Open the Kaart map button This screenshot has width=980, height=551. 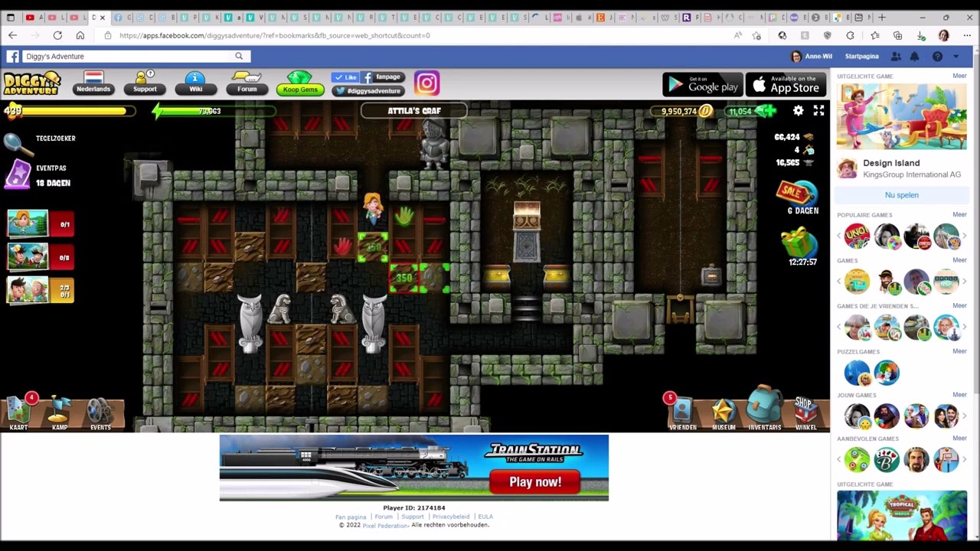pyautogui.click(x=19, y=412)
